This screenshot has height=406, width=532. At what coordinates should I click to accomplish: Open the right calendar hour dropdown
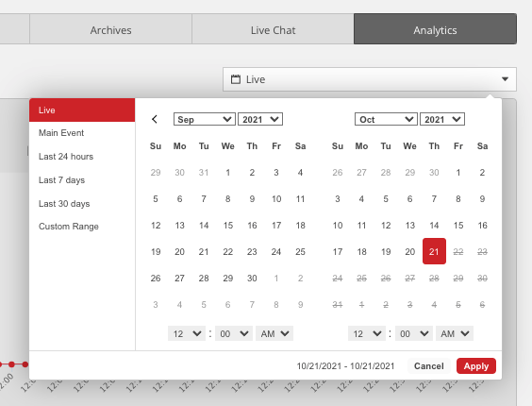367,333
